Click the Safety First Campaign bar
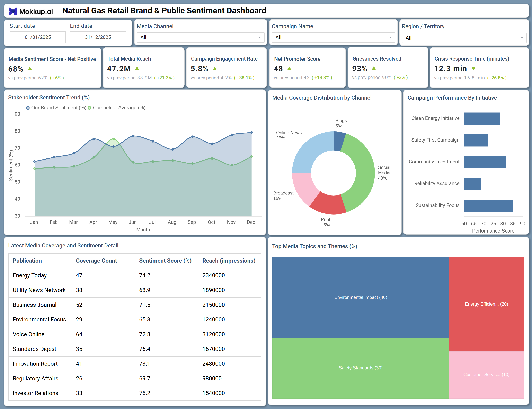The image size is (532, 409). click(x=476, y=140)
